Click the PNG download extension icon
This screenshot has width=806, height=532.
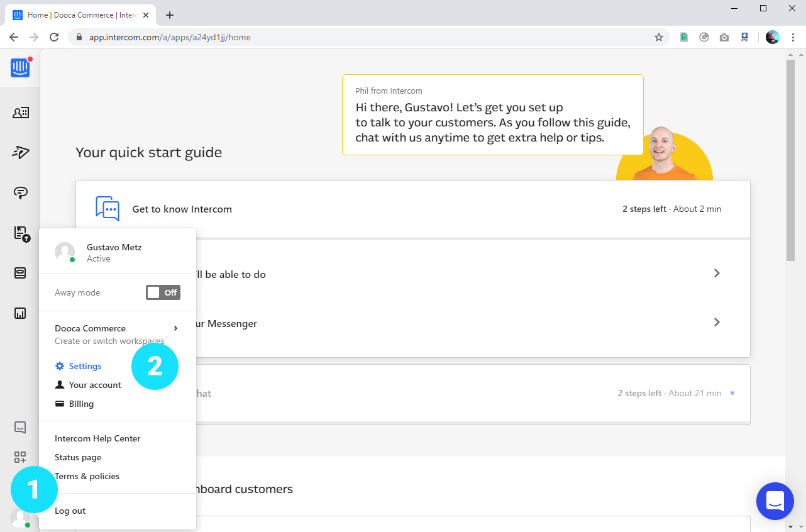coord(744,37)
